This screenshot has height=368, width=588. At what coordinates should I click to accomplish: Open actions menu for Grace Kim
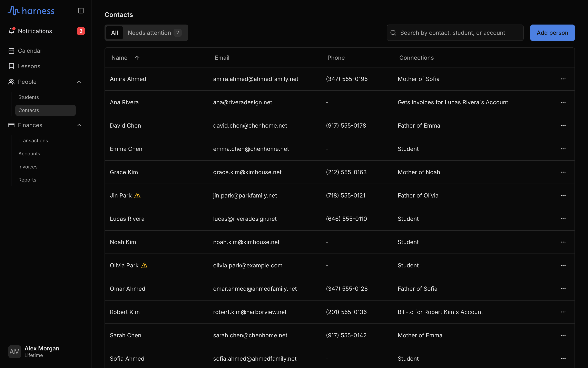(563, 172)
